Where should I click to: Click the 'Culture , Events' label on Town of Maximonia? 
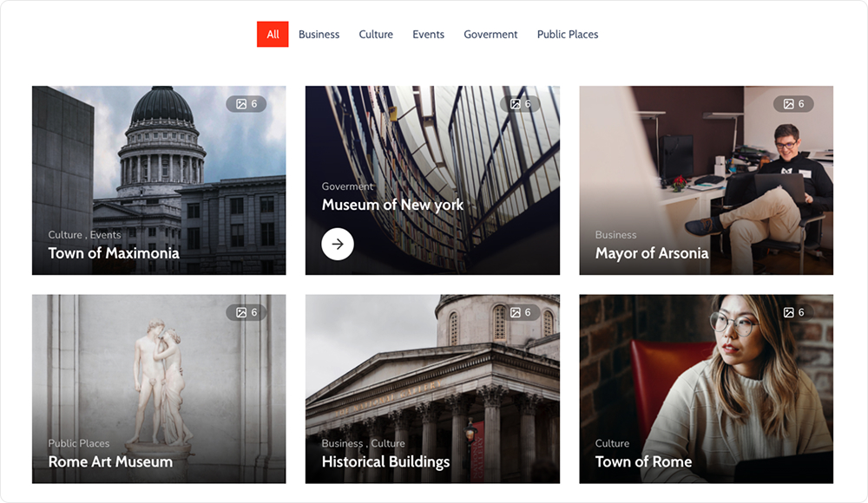(84, 235)
